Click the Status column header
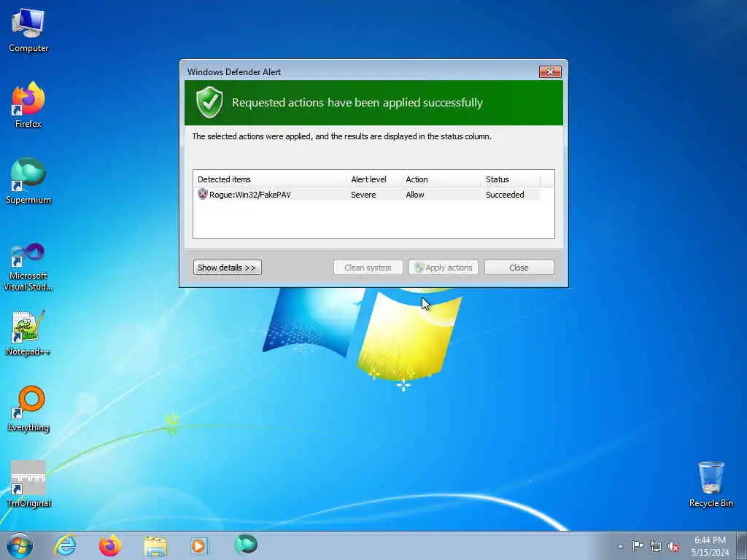747x560 pixels. (511, 179)
